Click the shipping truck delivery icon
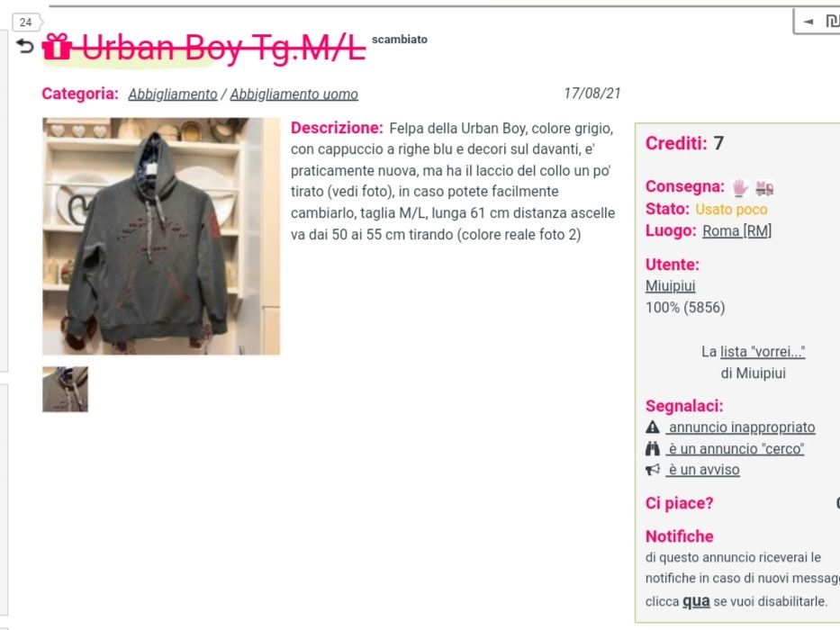The width and height of the screenshot is (840, 630). [x=764, y=187]
